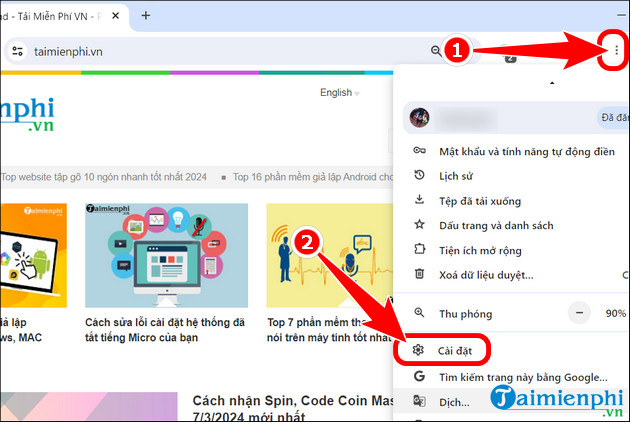This screenshot has width=630, height=422.
Task: Click the star bookmark icon
Action: pos(419,224)
